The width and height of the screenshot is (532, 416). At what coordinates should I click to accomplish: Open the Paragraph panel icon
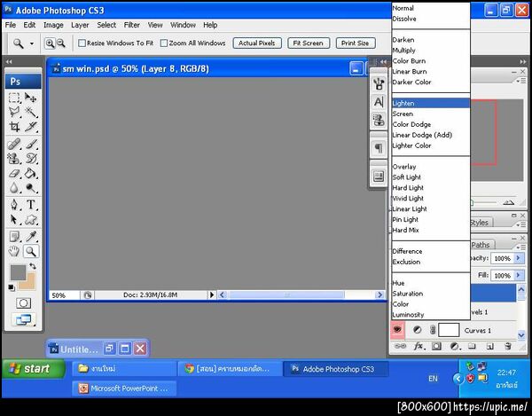click(379, 147)
